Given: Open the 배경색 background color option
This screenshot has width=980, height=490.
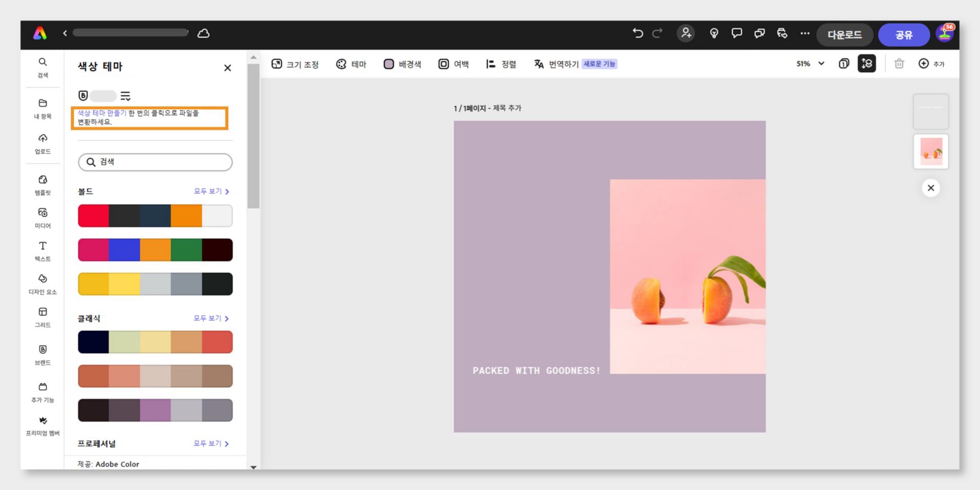Looking at the screenshot, I should pos(402,64).
